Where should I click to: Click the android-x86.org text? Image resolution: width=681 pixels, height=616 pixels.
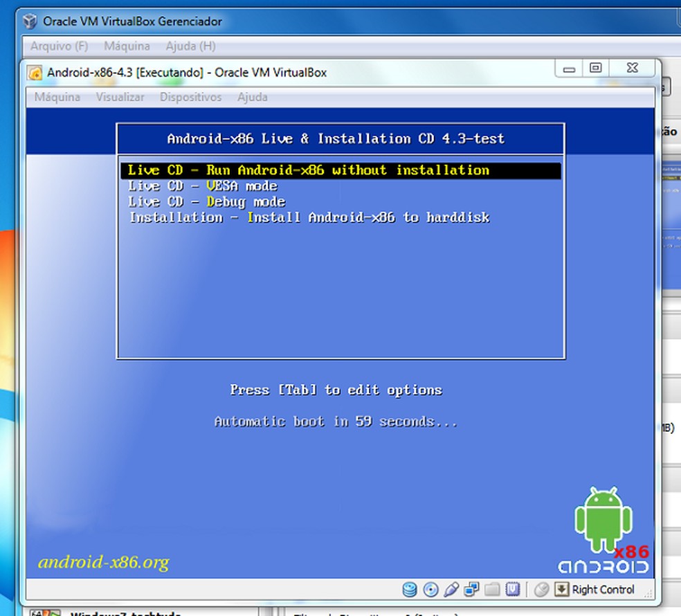pyautogui.click(x=103, y=562)
